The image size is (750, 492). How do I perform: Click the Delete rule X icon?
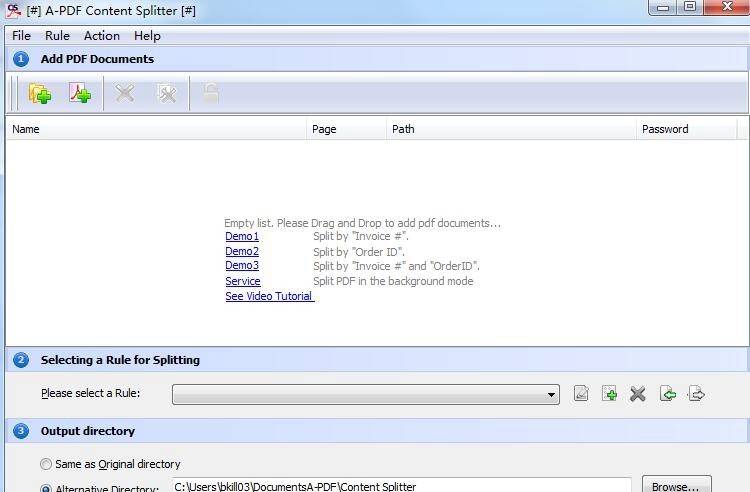(638, 394)
